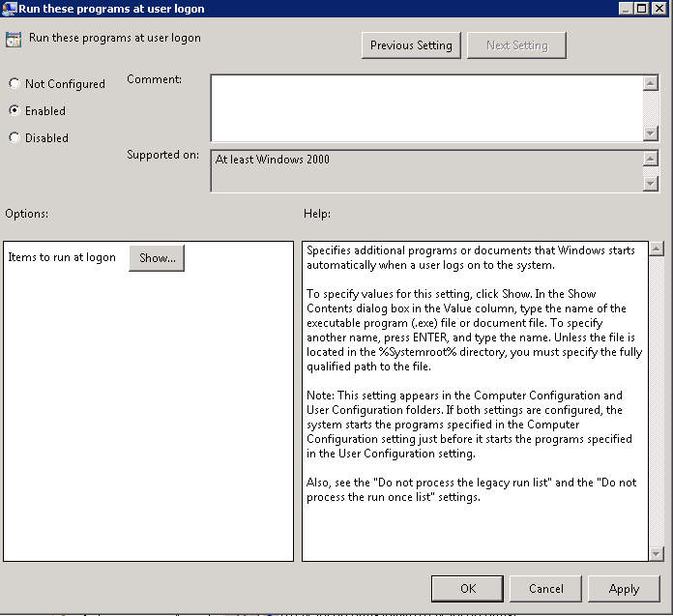Click the 'At least Windows 2000' text

click(x=272, y=160)
